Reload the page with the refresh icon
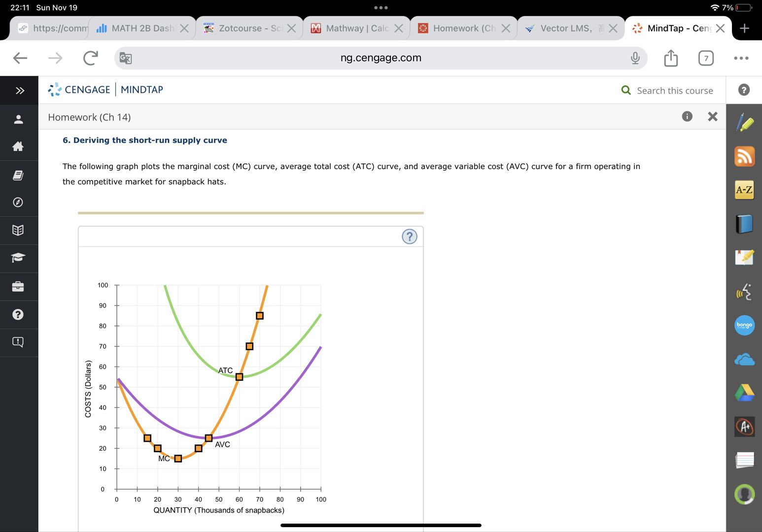The width and height of the screenshot is (762, 532). click(91, 58)
